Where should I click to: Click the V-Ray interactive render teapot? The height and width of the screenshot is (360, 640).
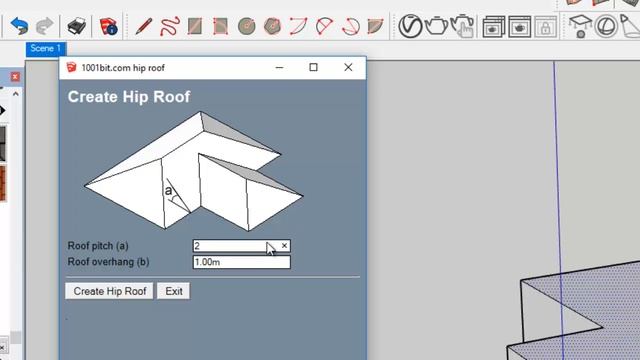462,26
